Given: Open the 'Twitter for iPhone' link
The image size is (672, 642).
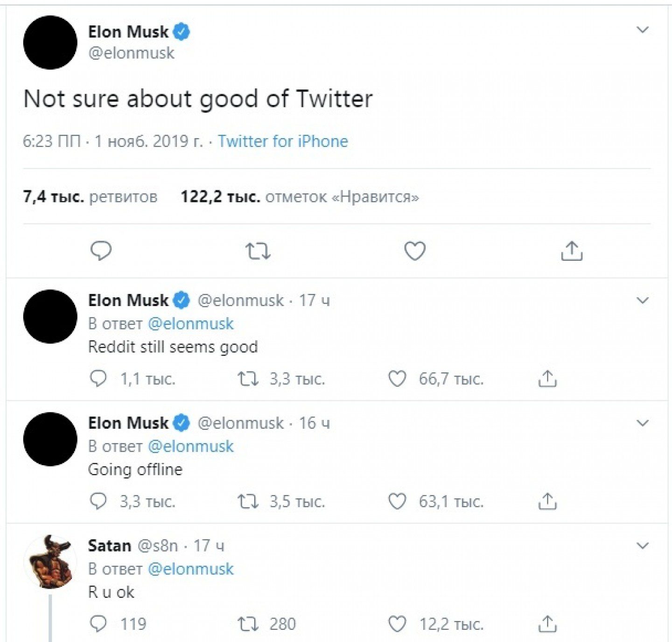Looking at the screenshot, I should (283, 141).
